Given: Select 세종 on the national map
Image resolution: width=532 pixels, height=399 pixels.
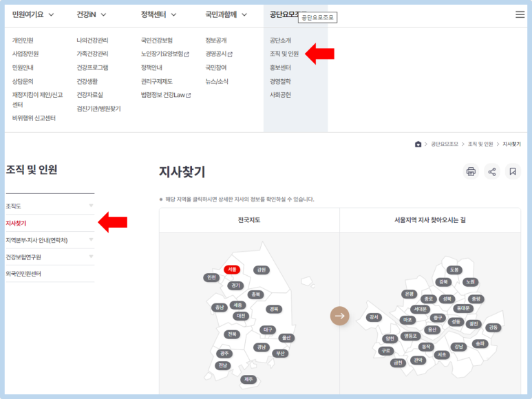Looking at the screenshot, I should pos(238,305).
